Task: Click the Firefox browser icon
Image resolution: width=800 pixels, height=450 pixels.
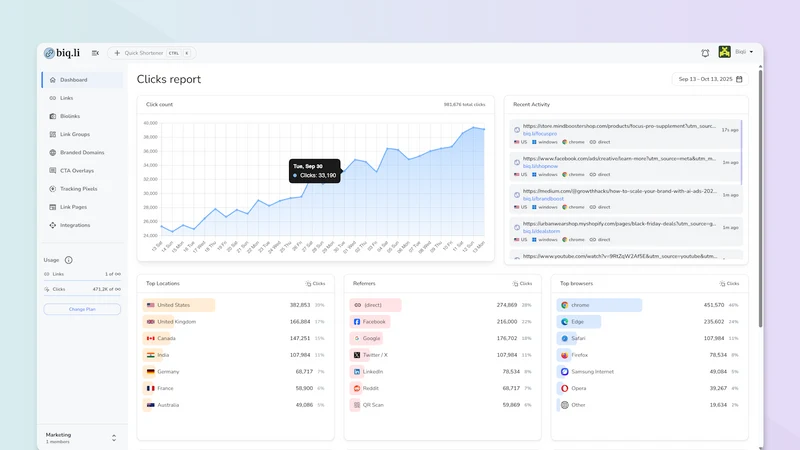Action: point(565,355)
